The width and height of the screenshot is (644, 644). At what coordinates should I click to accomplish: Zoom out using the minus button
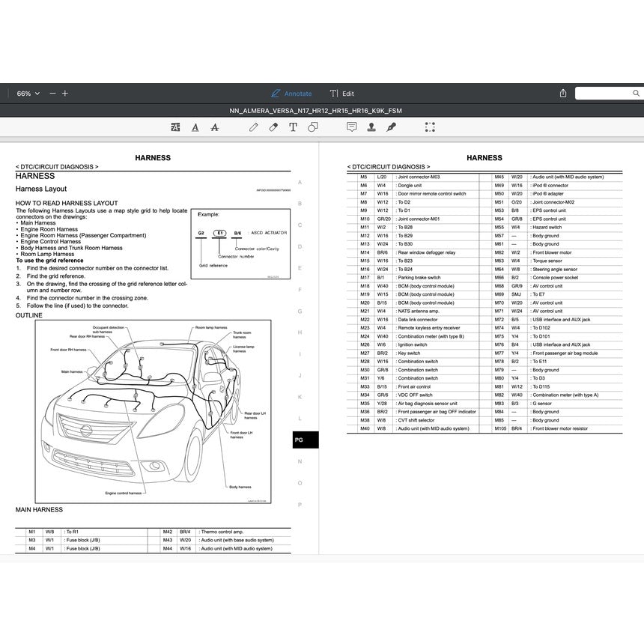(x=52, y=93)
